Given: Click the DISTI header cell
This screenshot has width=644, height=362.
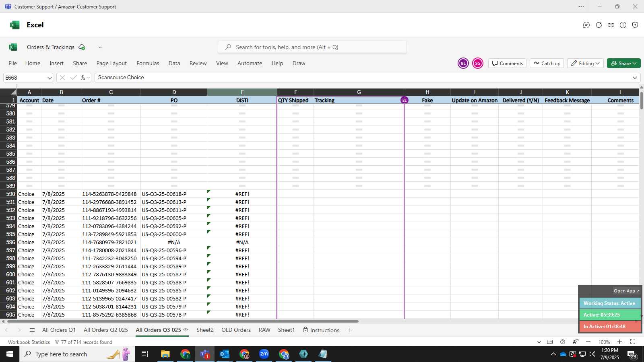Looking at the screenshot, I should pos(242,100).
